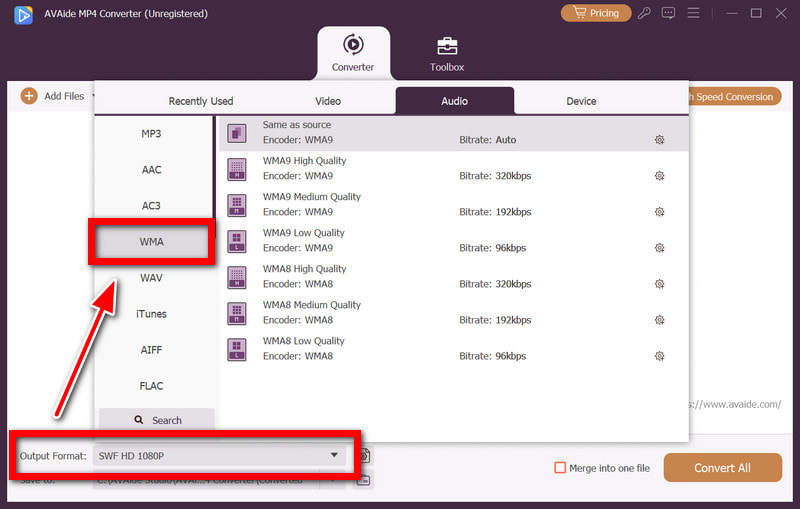800x509 pixels.
Task: Open the Toolbox tab
Action: coord(447,53)
